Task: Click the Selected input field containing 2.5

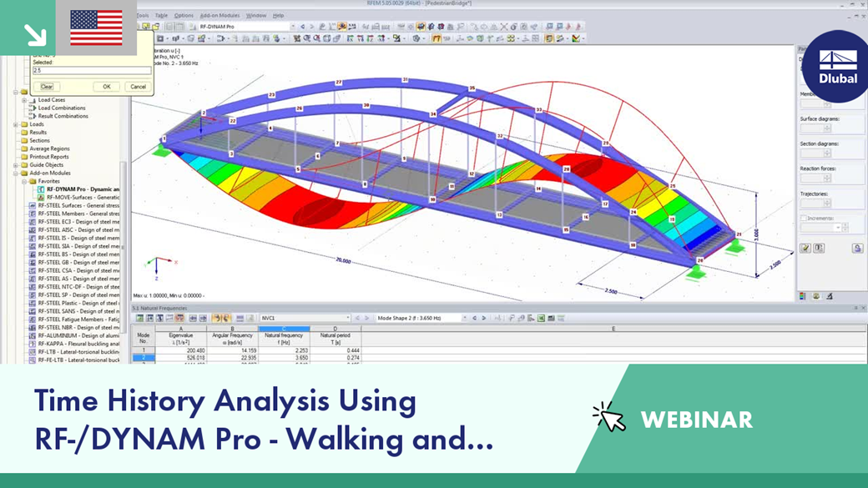Action: (x=91, y=70)
